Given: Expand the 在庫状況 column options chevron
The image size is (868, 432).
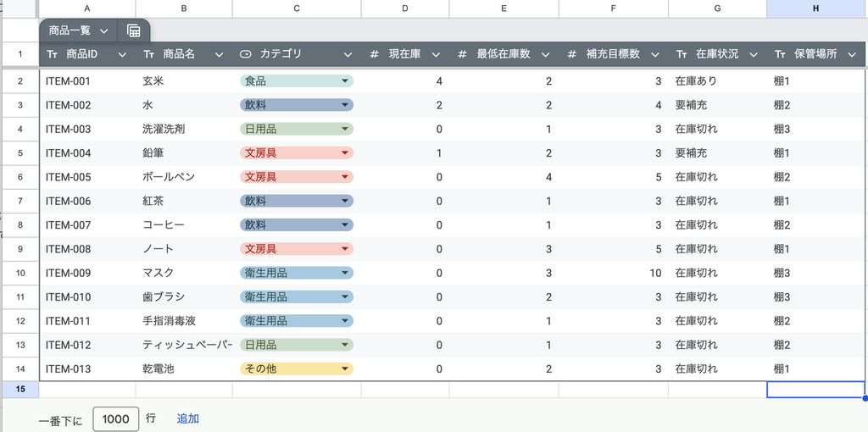Looking at the screenshot, I should click(x=754, y=55).
